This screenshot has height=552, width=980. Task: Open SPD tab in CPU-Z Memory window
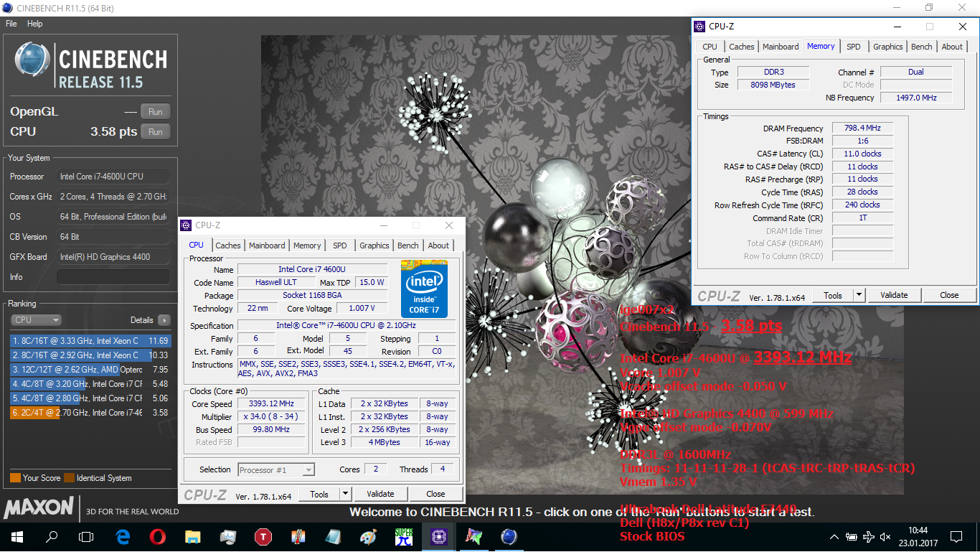[x=854, y=47]
